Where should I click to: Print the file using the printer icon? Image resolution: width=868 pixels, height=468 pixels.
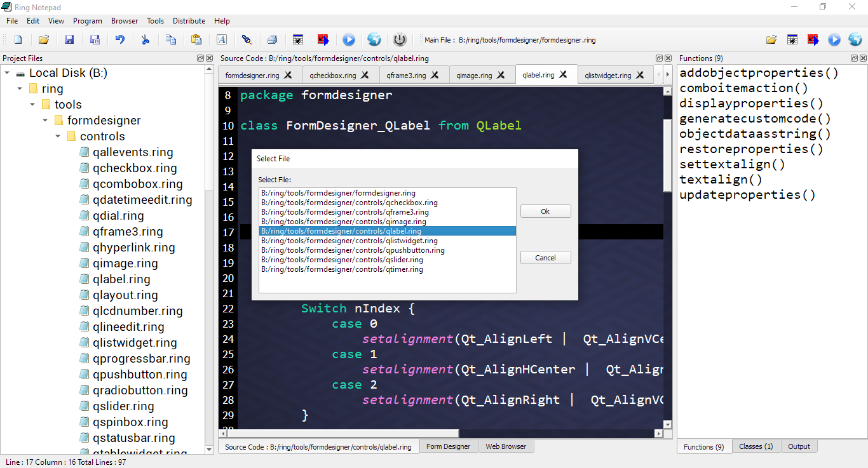(x=272, y=39)
